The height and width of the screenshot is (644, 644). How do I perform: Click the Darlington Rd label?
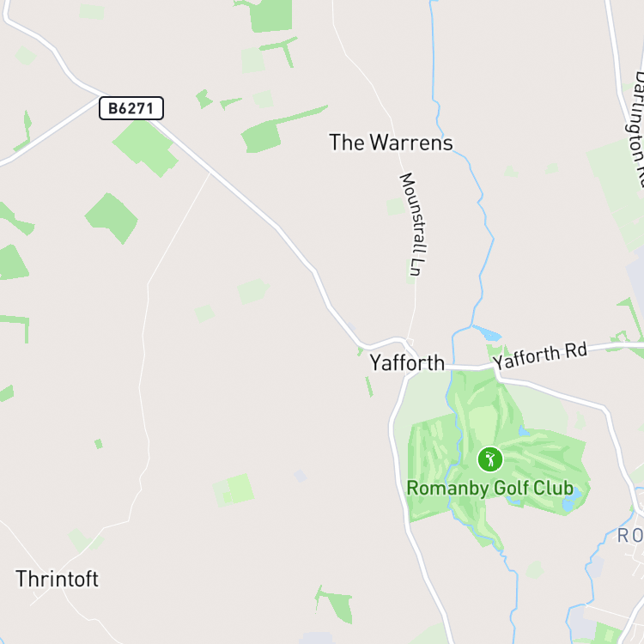coord(635,127)
